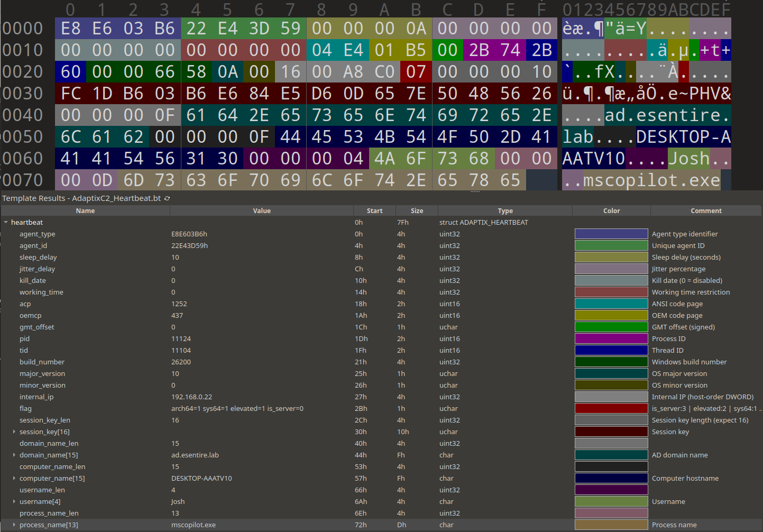Select the flag value 'arch64=1 sys64=1 elevated=1 is_server=0'
The width and height of the screenshot is (763, 532).
coord(237,409)
